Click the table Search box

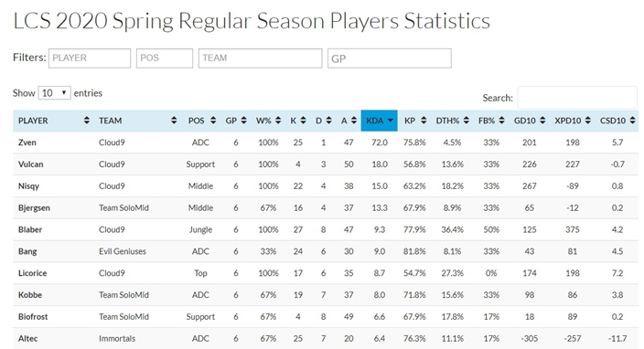coord(577,98)
